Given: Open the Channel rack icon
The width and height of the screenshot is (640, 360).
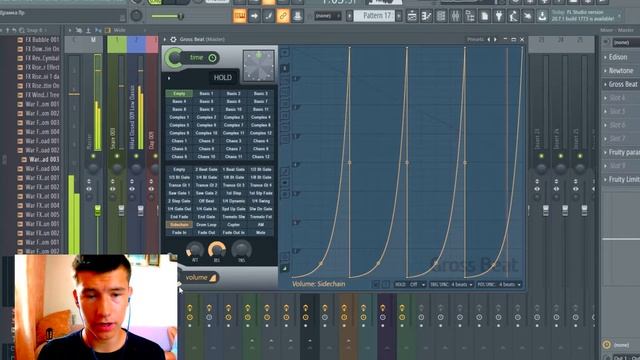Looking at the screenshot, I should pos(441,16).
